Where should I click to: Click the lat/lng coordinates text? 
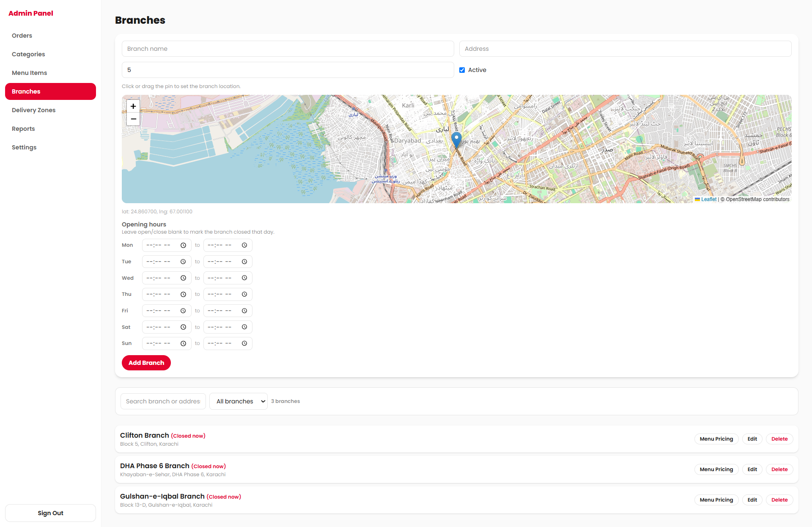point(157,212)
